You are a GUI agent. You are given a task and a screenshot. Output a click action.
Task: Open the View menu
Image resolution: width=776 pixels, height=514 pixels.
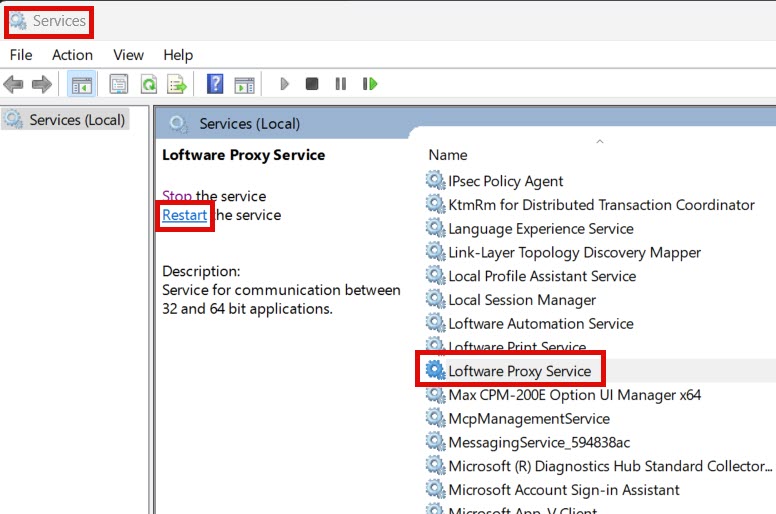[x=128, y=55]
